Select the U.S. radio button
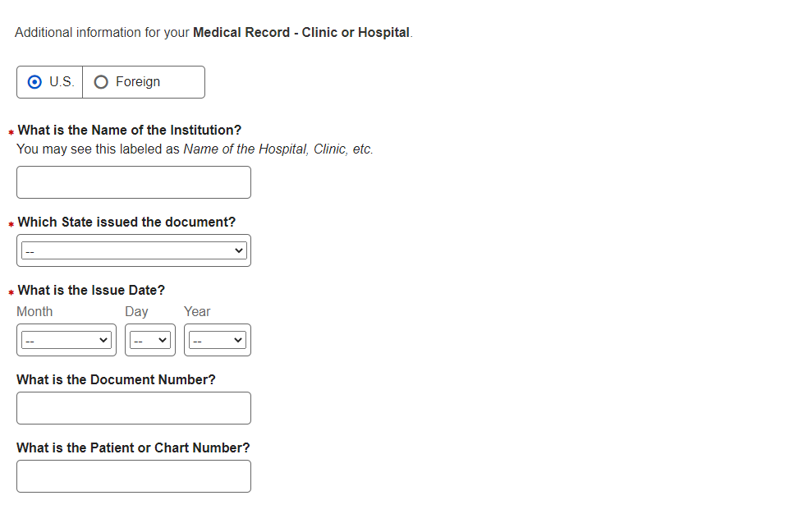 point(35,82)
